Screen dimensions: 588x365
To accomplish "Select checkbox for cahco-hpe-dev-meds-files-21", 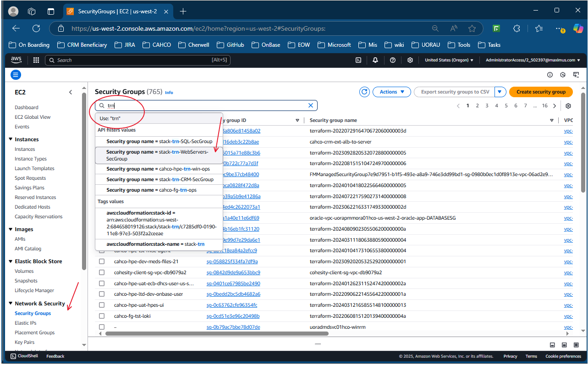I will [x=102, y=261].
